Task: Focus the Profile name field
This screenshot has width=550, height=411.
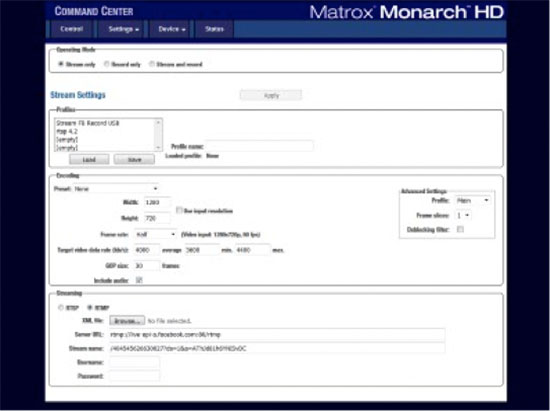Action: [259, 146]
